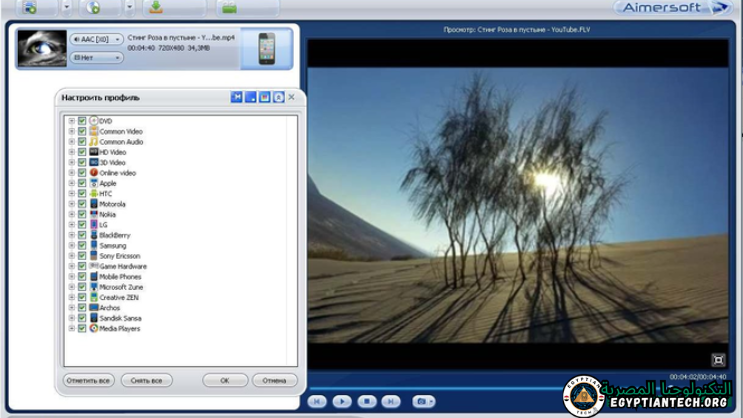The height and width of the screenshot is (418, 743).
Task: Select the HD Video tree item
Action: click(112, 152)
